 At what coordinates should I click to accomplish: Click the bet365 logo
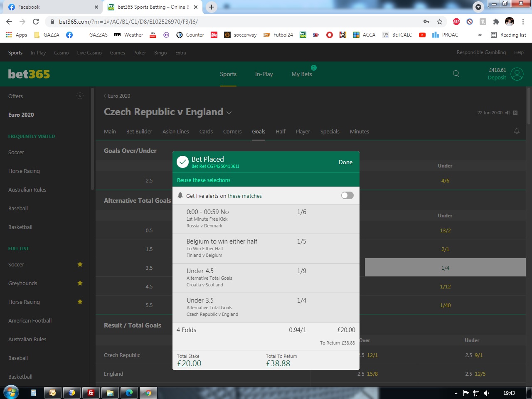tap(29, 74)
